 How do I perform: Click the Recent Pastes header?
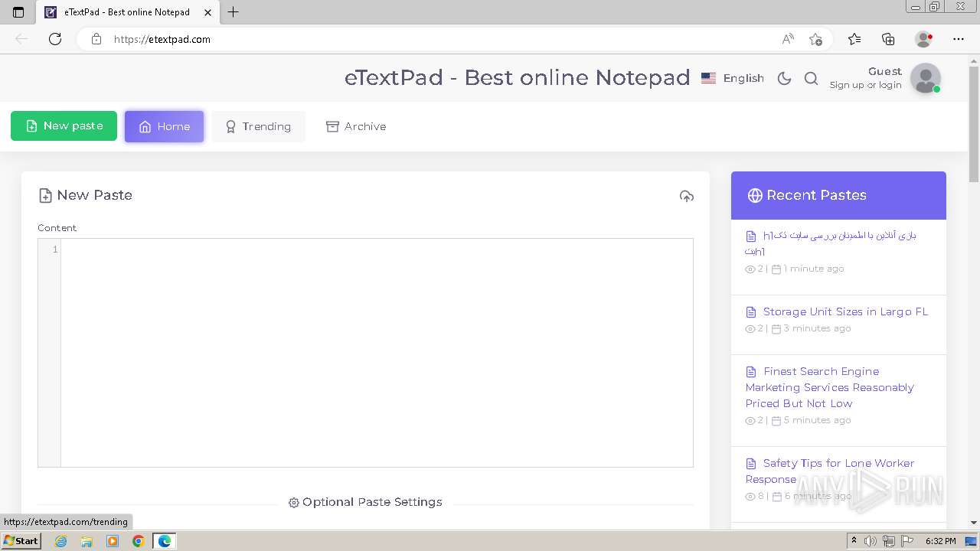tap(838, 195)
